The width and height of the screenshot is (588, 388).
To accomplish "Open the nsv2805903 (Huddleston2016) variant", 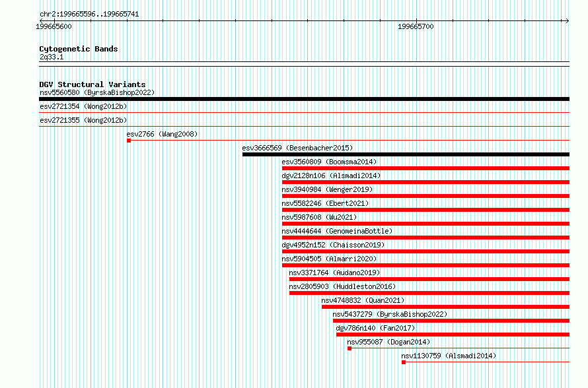I will [x=342, y=286].
